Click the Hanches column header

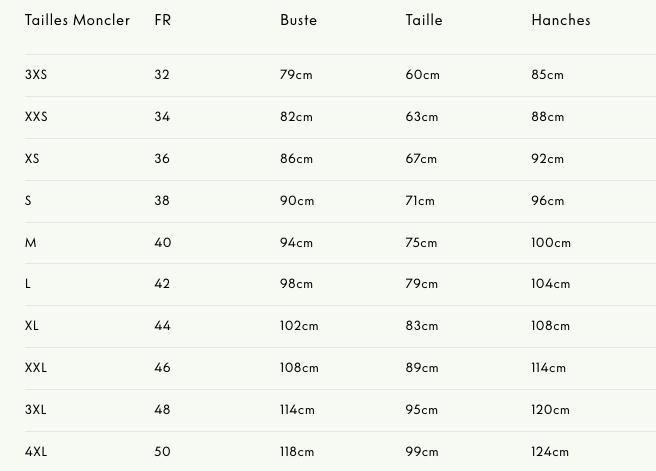coord(561,20)
